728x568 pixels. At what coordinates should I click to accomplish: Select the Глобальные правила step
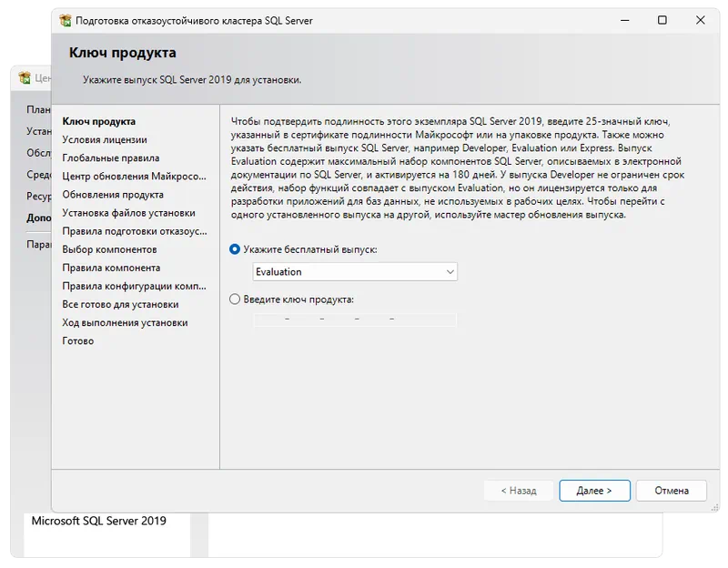click(x=110, y=157)
